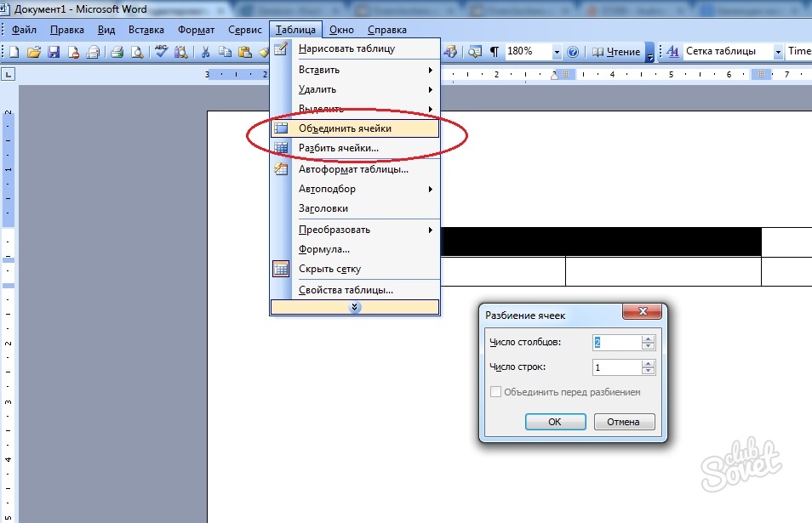Click the E-mail envelope icon
The height and width of the screenshot is (523, 812).
(x=94, y=52)
